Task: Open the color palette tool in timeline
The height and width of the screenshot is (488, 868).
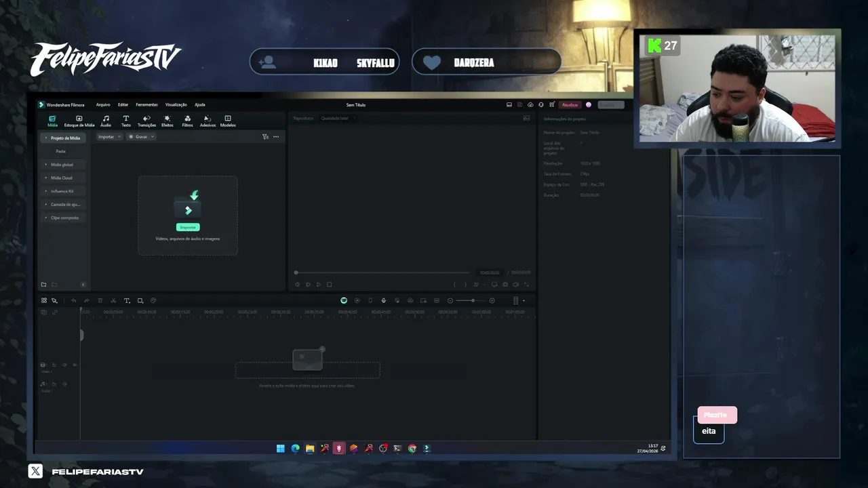Action: [x=153, y=300]
